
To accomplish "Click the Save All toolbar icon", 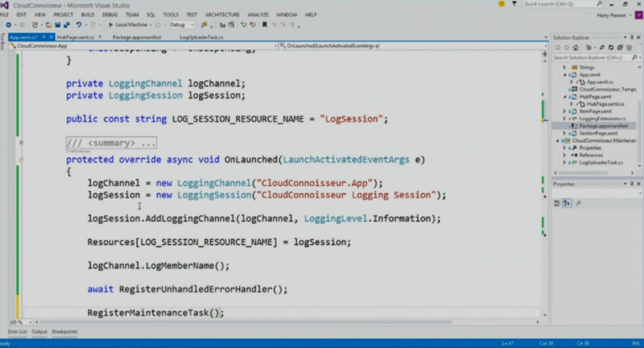I will click(66, 25).
